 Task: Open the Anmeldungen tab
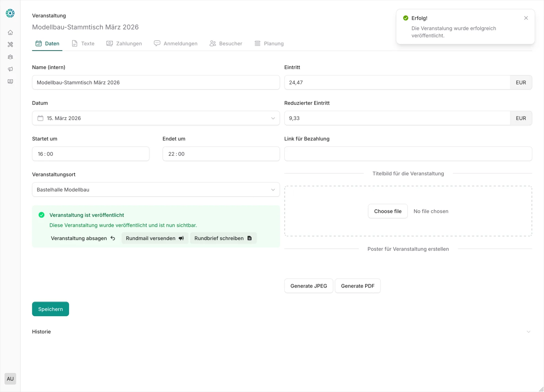click(x=176, y=44)
